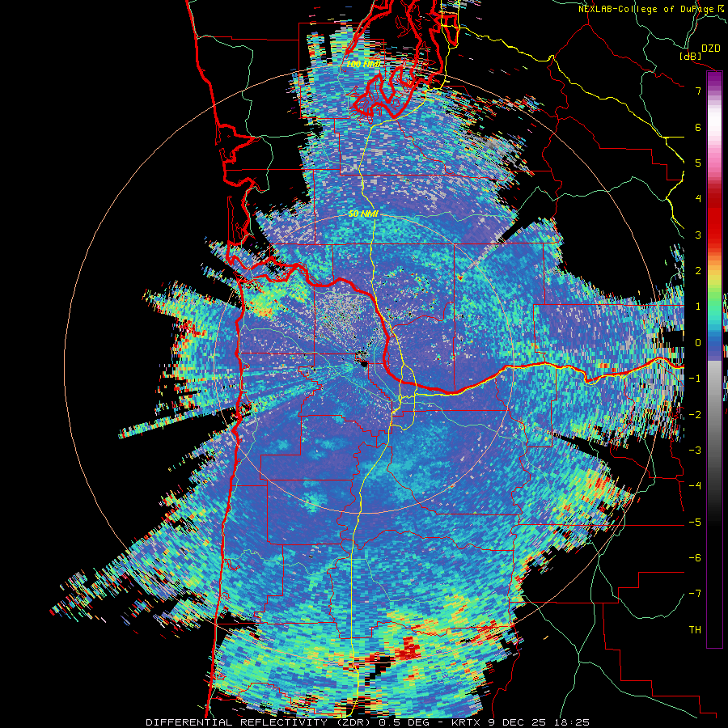Viewport: 728px width, 728px height.
Task: Select the -1 tick on color scale
Action: [x=695, y=379]
